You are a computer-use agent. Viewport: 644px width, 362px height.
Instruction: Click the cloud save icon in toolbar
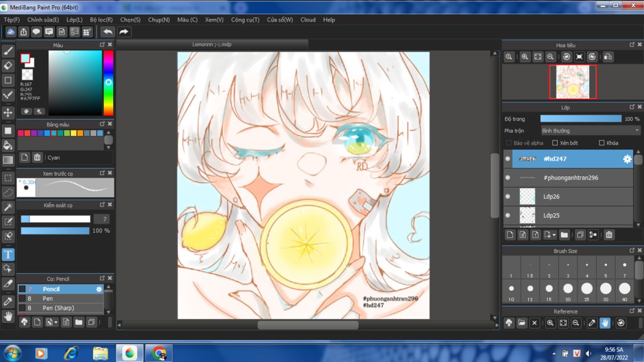pyautogui.click(x=11, y=31)
